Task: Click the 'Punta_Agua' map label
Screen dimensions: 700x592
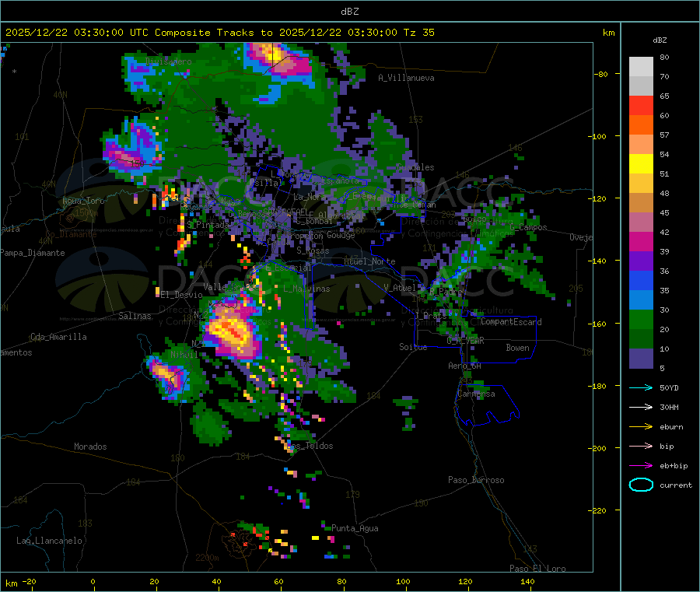Action: [x=355, y=528]
